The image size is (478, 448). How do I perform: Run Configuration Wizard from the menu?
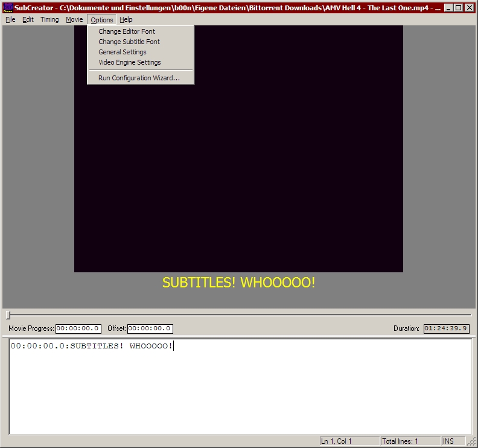(x=141, y=78)
